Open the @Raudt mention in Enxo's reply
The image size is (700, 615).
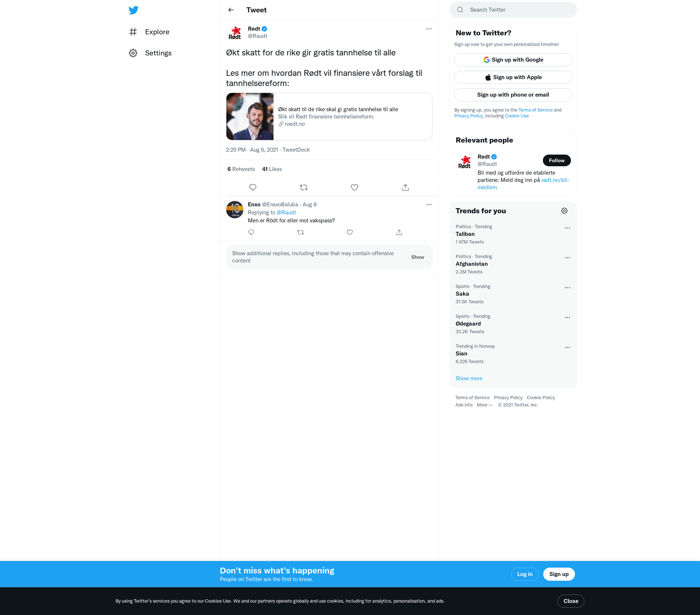point(286,213)
